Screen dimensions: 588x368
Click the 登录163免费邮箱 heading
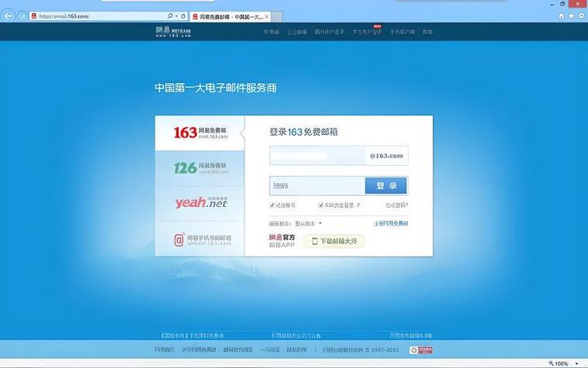click(303, 132)
